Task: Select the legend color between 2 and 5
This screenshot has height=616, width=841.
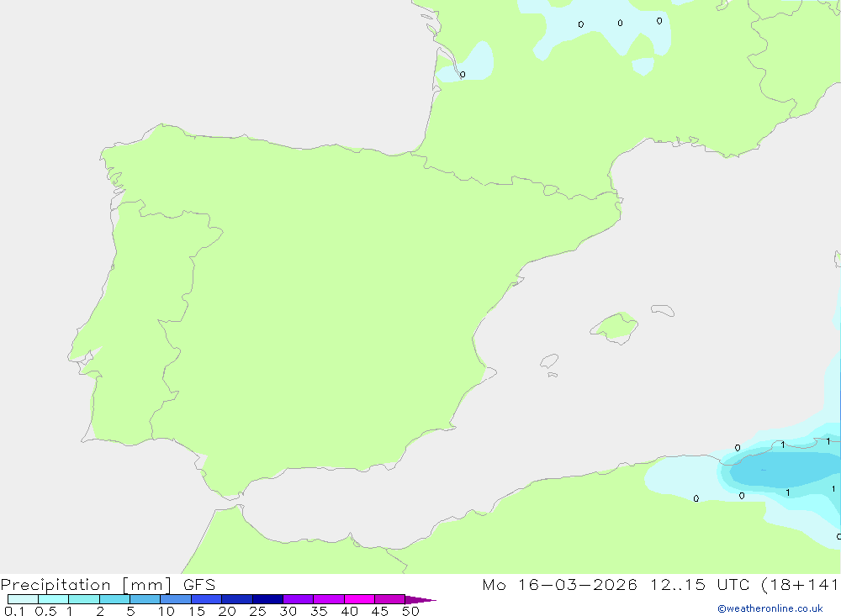Action: [x=114, y=599]
